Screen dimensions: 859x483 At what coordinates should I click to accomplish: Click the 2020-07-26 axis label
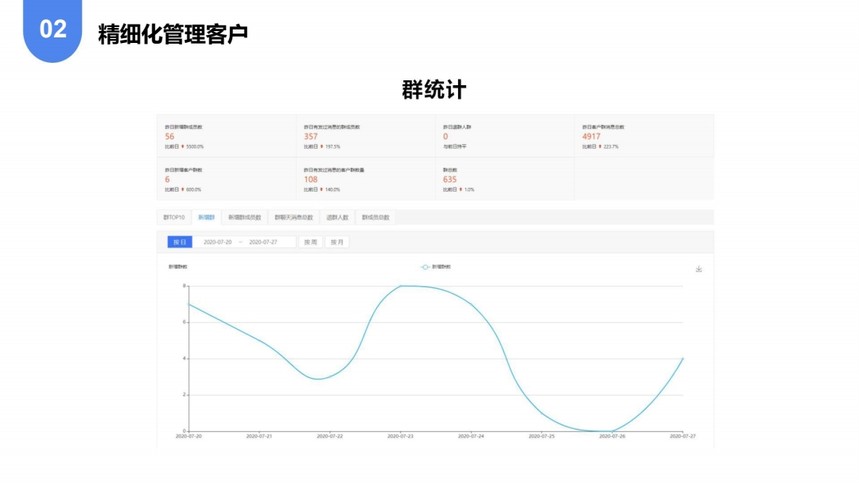(x=612, y=436)
